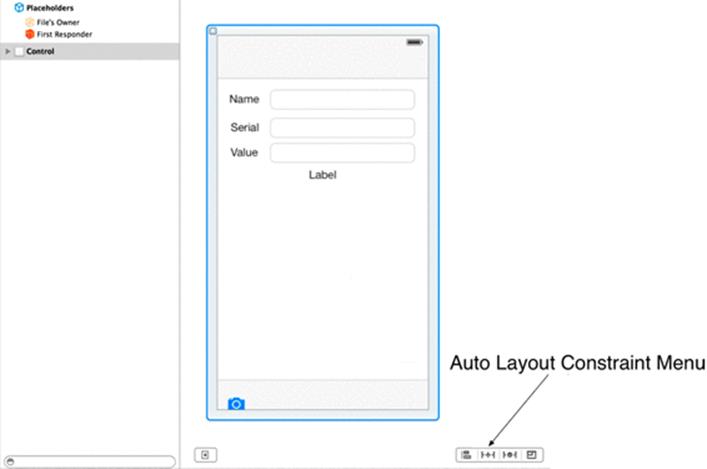Select the First Responder row
707x469 pixels.
[90, 34]
